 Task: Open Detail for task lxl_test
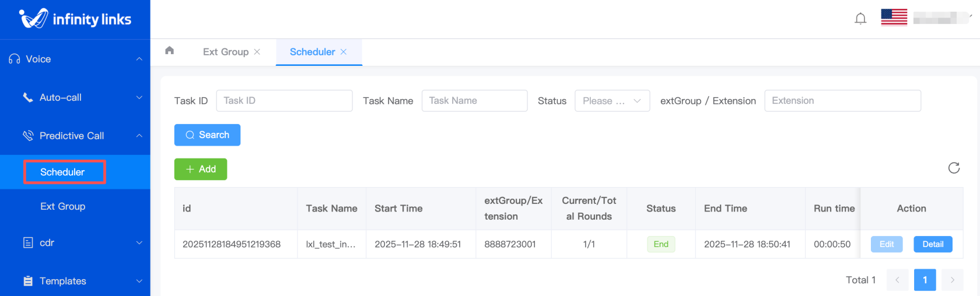pos(933,244)
